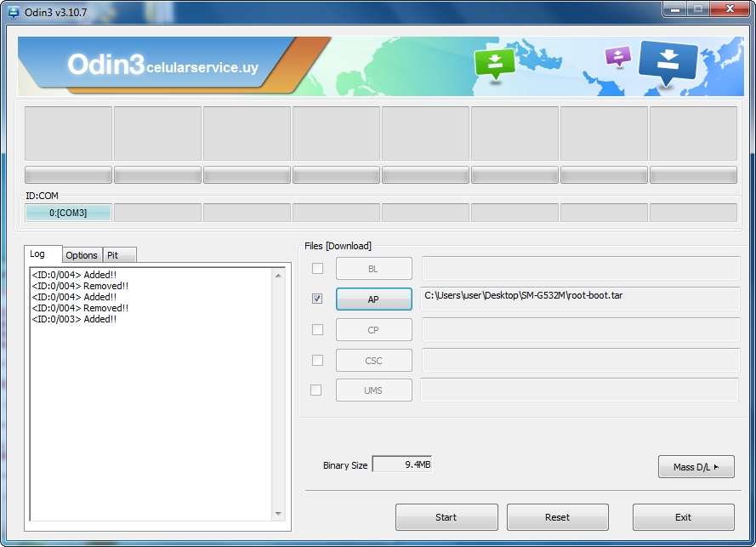Click the CSC file path field
This screenshot has width=756, height=547.
click(x=581, y=361)
